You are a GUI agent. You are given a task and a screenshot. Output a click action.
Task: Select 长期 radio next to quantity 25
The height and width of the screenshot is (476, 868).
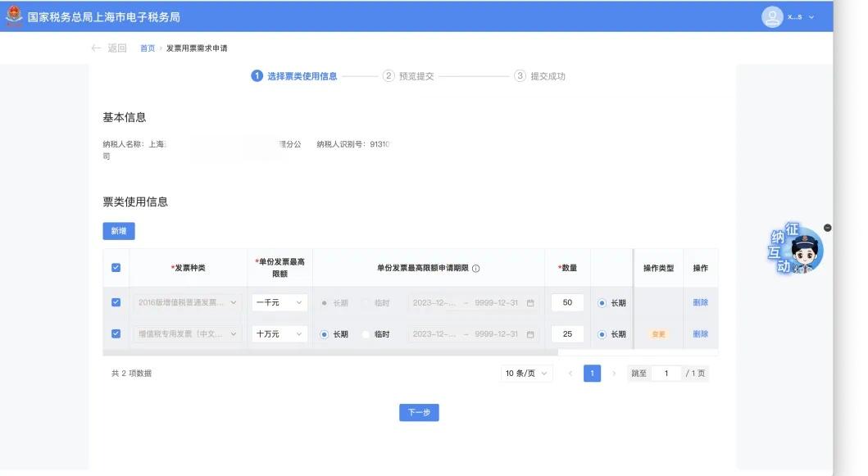pos(602,334)
